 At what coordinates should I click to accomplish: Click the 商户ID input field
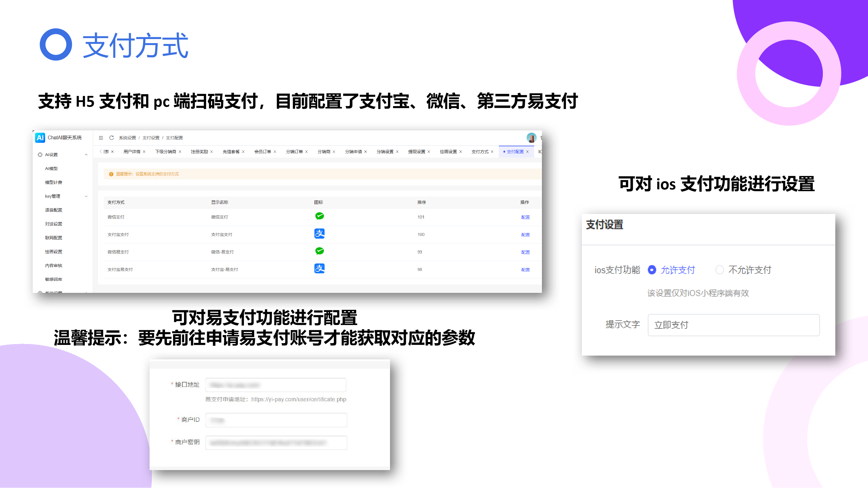(276, 420)
